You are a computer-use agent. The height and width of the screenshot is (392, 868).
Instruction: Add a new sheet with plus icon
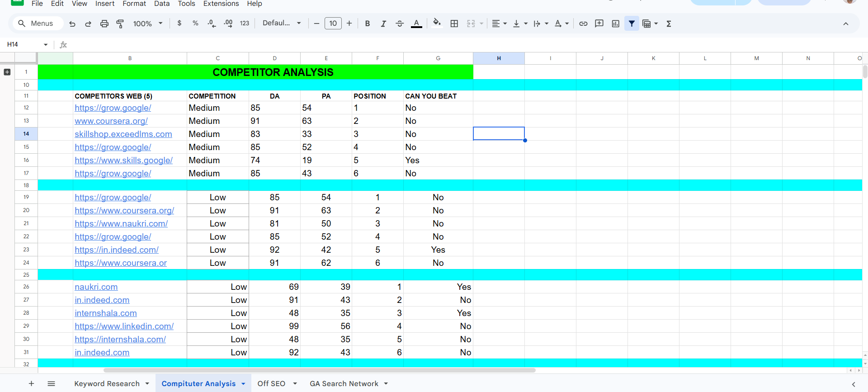pyautogui.click(x=31, y=383)
